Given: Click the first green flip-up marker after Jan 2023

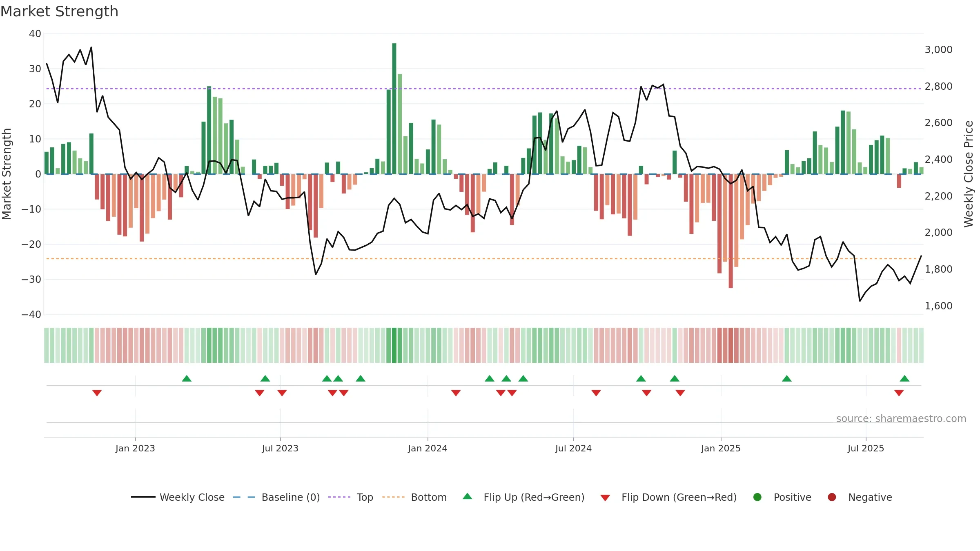Looking at the screenshot, I should [187, 378].
